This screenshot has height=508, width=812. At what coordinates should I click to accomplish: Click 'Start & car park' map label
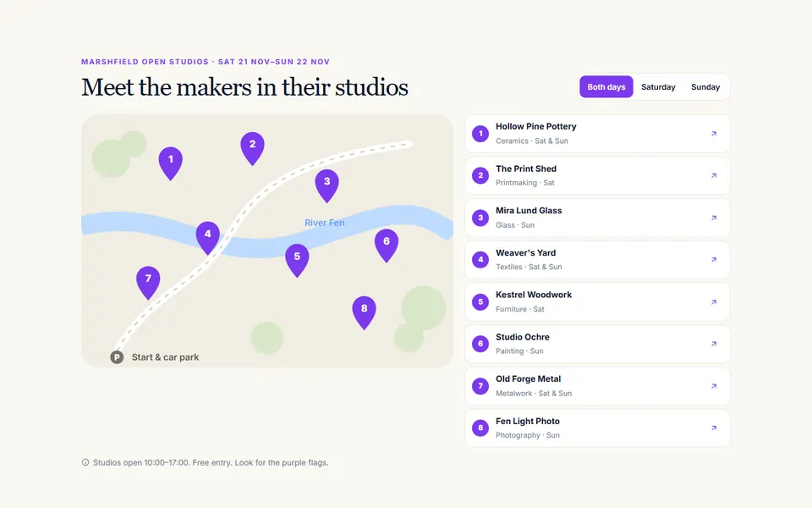[x=165, y=357]
